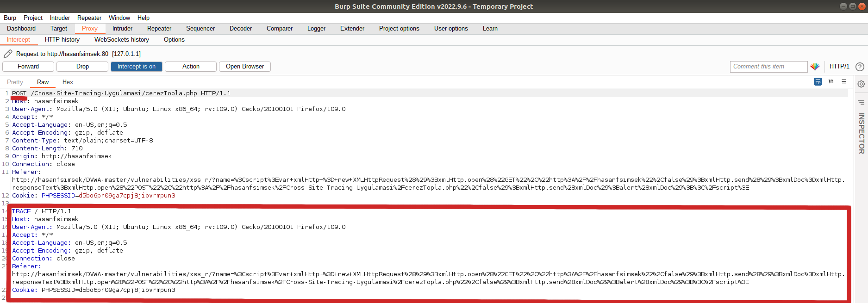Viewport: 868px width, 303px height.
Task: Open the Sequencer tab
Action: pyautogui.click(x=200, y=29)
